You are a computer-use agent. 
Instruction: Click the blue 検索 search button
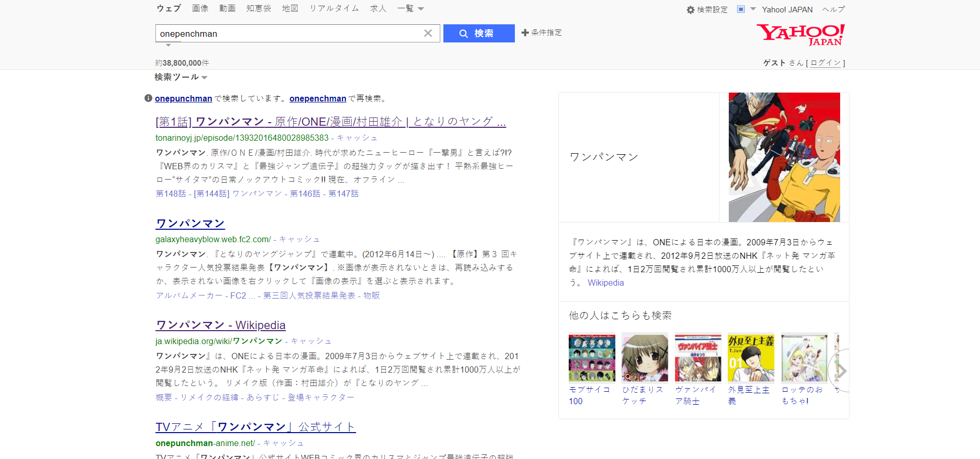[479, 33]
